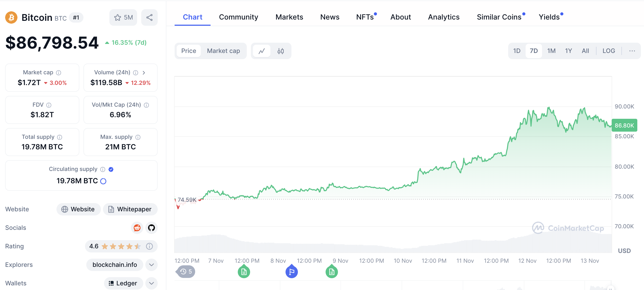Open the green document marker near 7 Nov
Screen dimensions: 644x290
pyautogui.click(x=244, y=271)
